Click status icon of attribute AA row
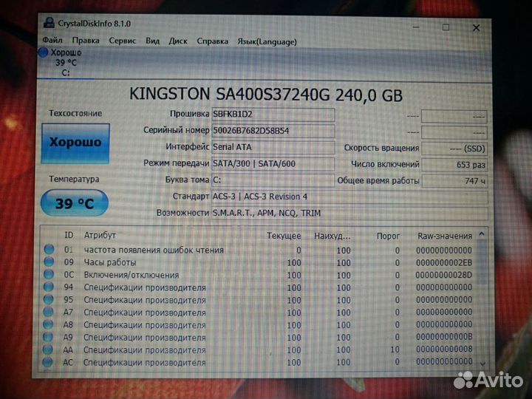Image resolution: width=532 pixels, height=399 pixels. (x=47, y=349)
